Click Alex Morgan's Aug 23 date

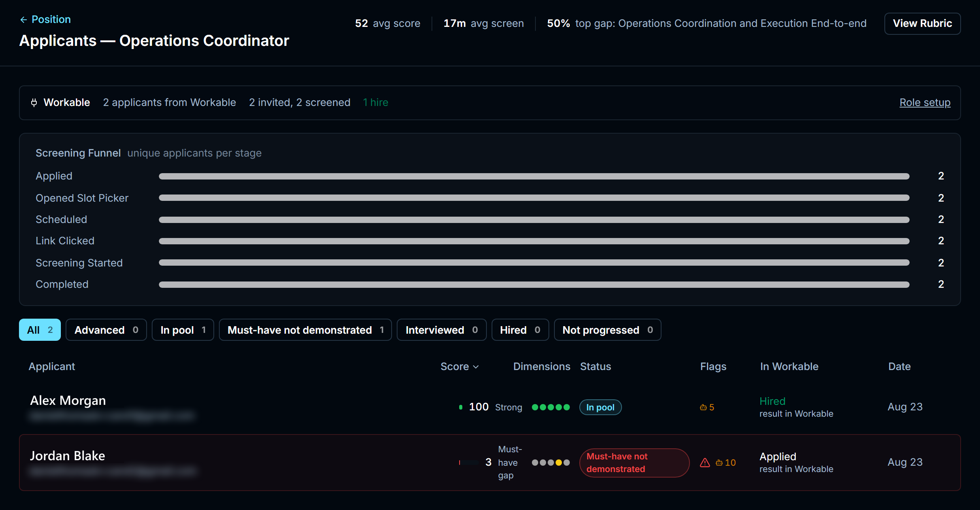(x=905, y=407)
